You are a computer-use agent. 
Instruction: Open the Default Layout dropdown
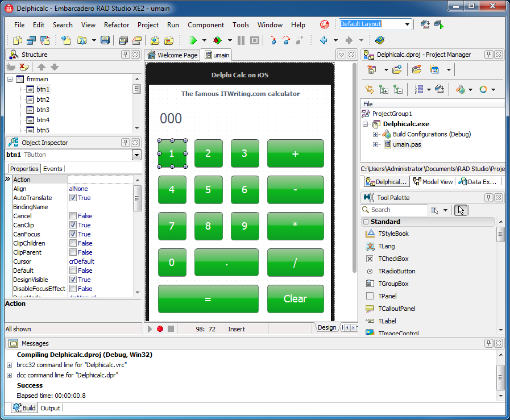click(407, 24)
